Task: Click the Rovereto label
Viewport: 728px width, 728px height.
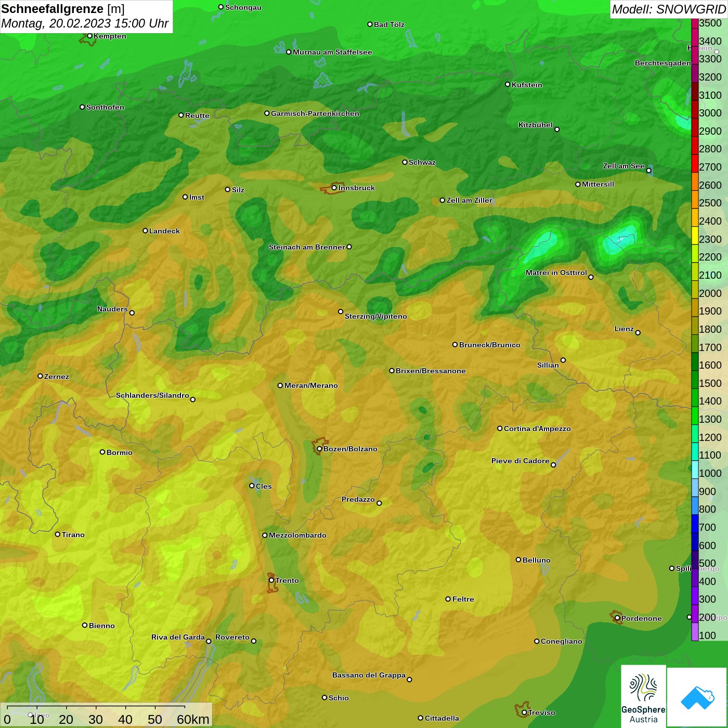Action: click(x=232, y=637)
